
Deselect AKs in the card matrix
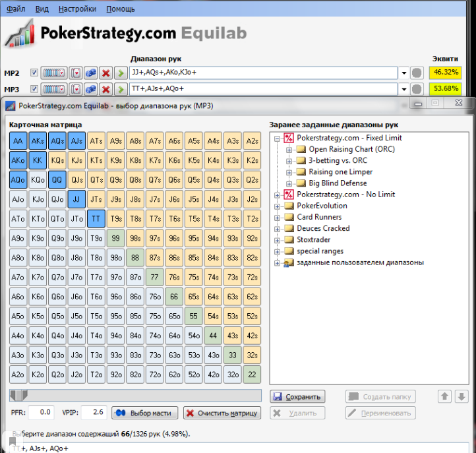38,141
